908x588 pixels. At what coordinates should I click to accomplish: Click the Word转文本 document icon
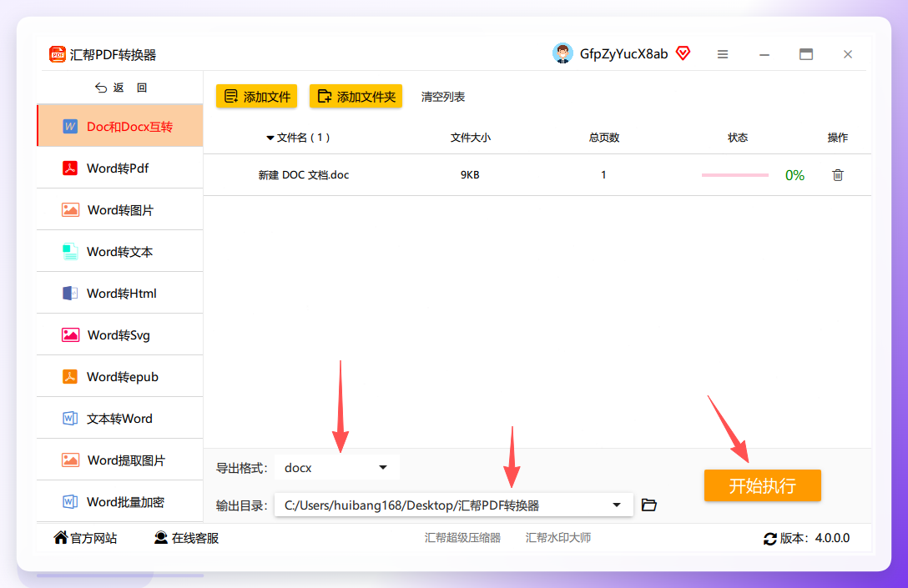click(70, 252)
